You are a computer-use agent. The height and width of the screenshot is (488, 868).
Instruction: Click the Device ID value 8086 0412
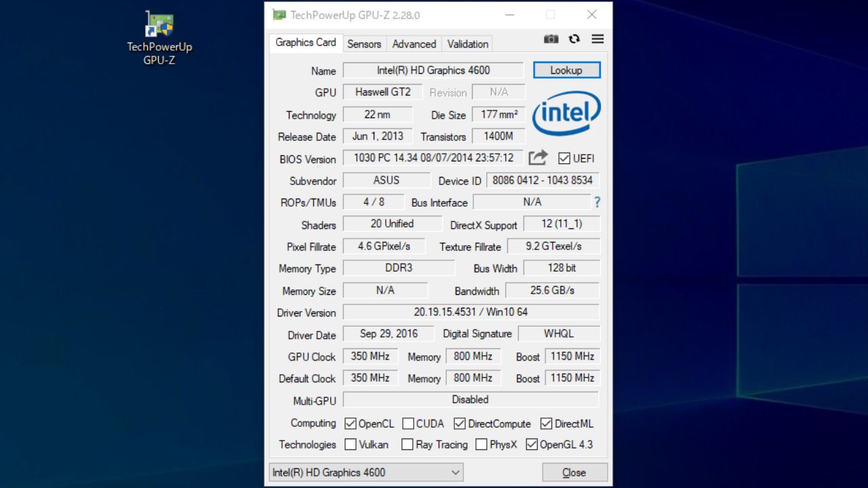[x=542, y=180]
